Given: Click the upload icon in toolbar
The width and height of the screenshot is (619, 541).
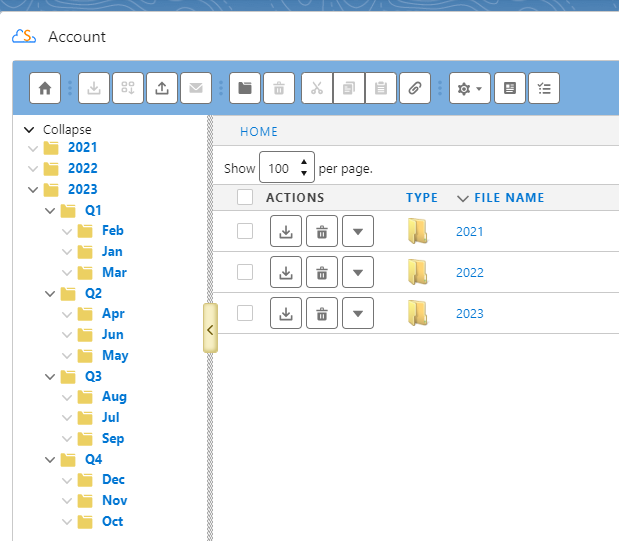Looking at the screenshot, I should (161, 88).
